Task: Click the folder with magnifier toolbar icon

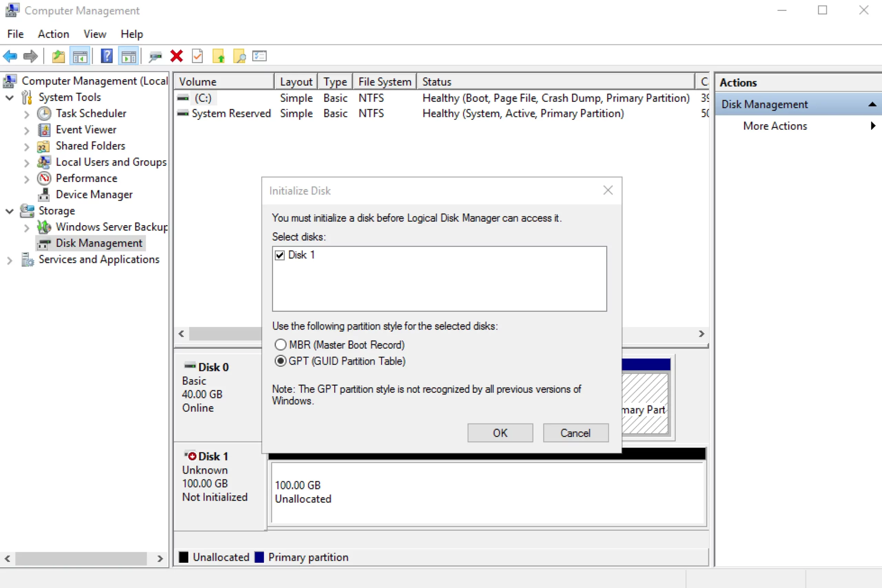Action: (239, 56)
